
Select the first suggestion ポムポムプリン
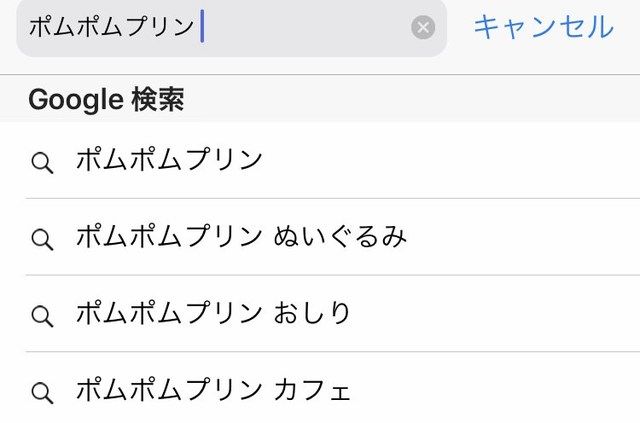(x=333, y=160)
